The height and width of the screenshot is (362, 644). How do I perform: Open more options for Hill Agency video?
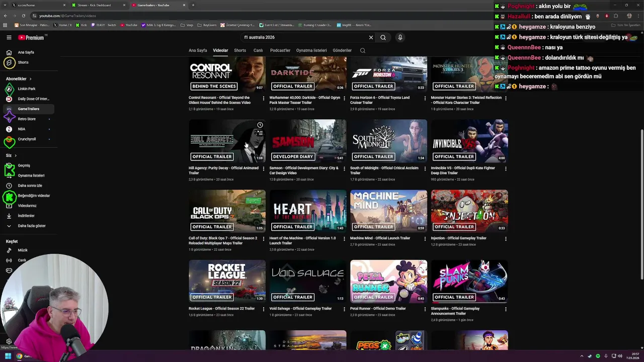tap(263, 169)
